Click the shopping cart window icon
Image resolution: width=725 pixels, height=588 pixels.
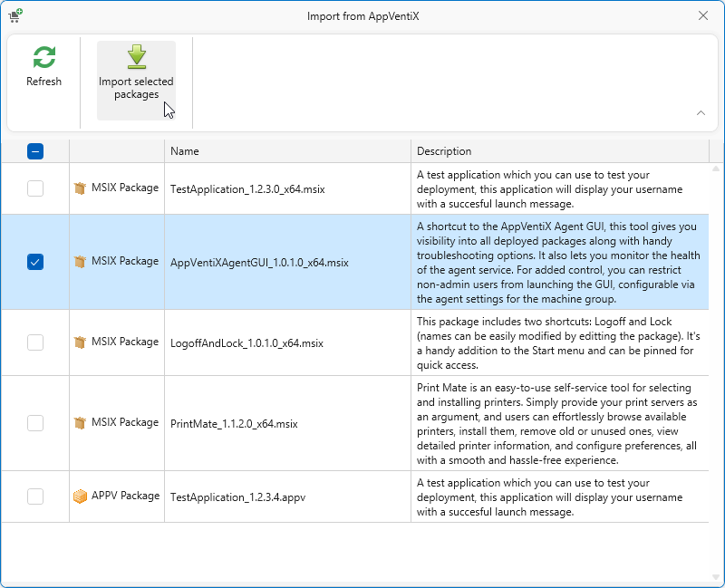(x=15, y=15)
